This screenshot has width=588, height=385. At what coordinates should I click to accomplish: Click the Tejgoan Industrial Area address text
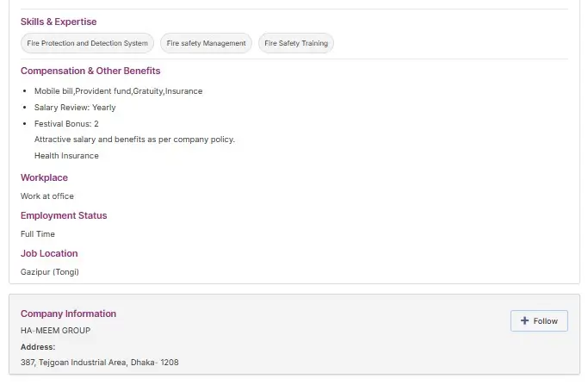tap(100, 363)
